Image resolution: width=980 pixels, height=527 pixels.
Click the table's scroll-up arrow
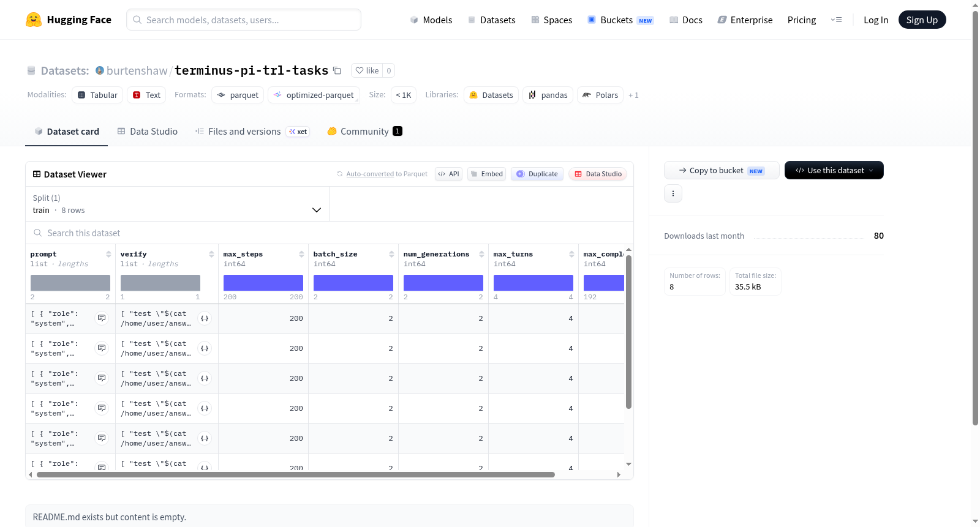pos(628,250)
